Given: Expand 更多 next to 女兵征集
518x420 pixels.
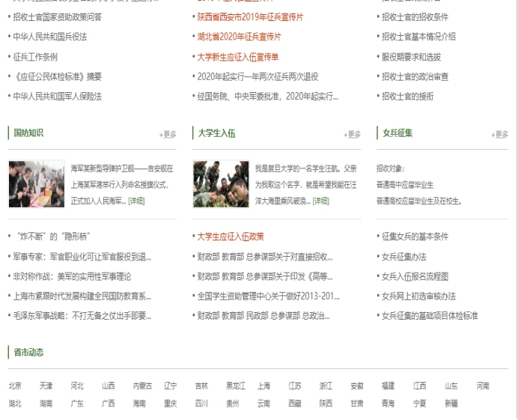Looking at the screenshot, I should click(x=499, y=135).
